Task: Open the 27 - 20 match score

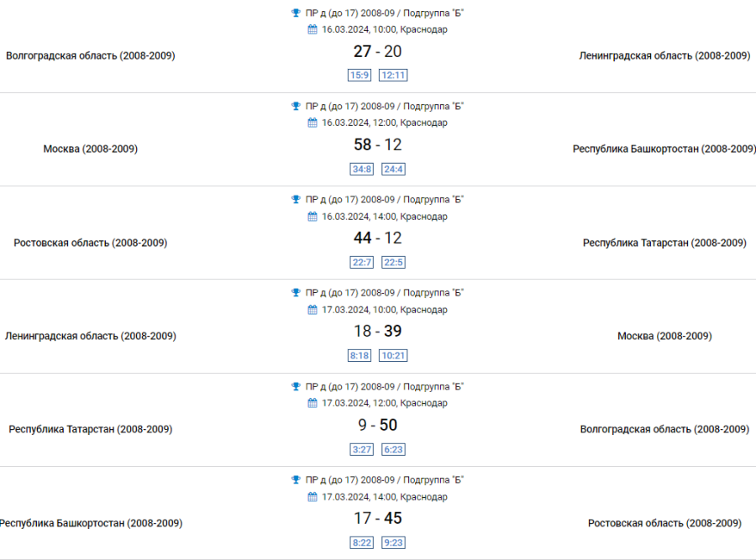Action: [377, 52]
